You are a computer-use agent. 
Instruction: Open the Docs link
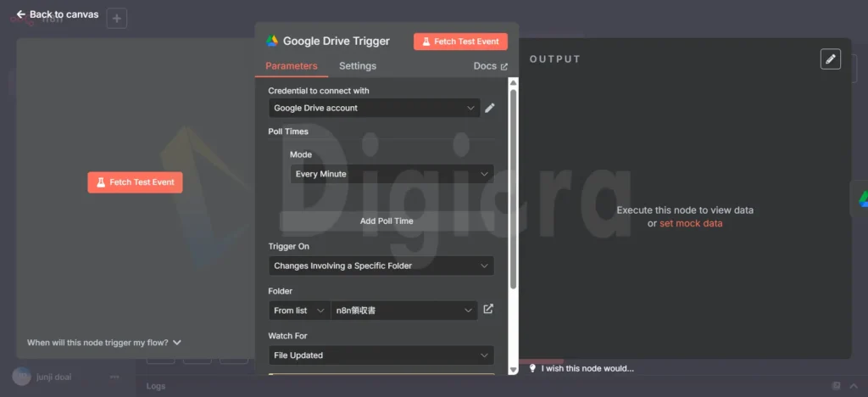point(491,66)
